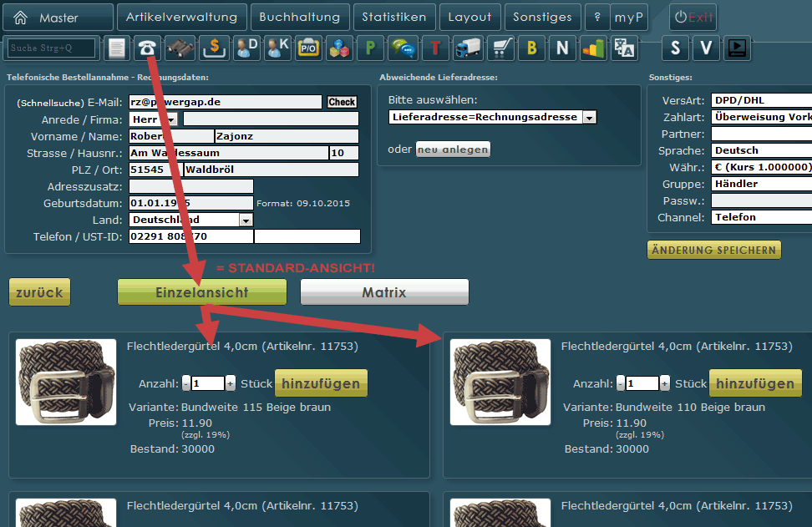Open the document page toolbar icon

[x=117, y=48]
